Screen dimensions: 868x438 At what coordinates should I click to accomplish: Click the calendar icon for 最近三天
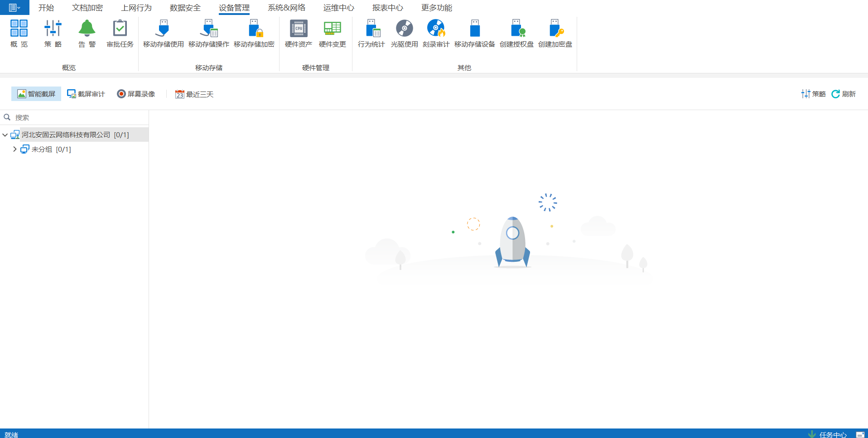point(180,94)
